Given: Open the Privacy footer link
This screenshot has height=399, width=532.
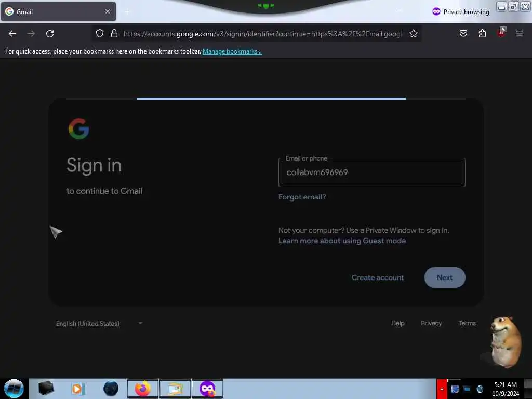Looking at the screenshot, I should [x=431, y=323].
